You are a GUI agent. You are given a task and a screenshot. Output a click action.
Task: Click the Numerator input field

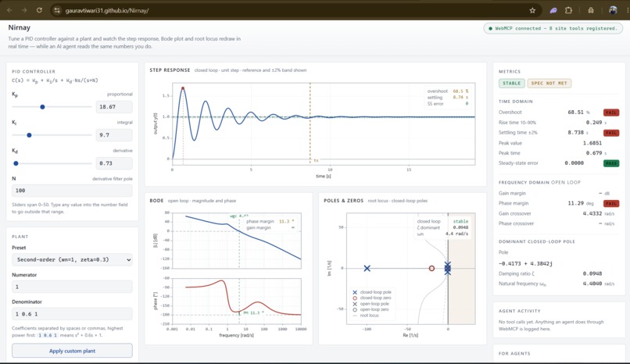click(x=72, y=287)
